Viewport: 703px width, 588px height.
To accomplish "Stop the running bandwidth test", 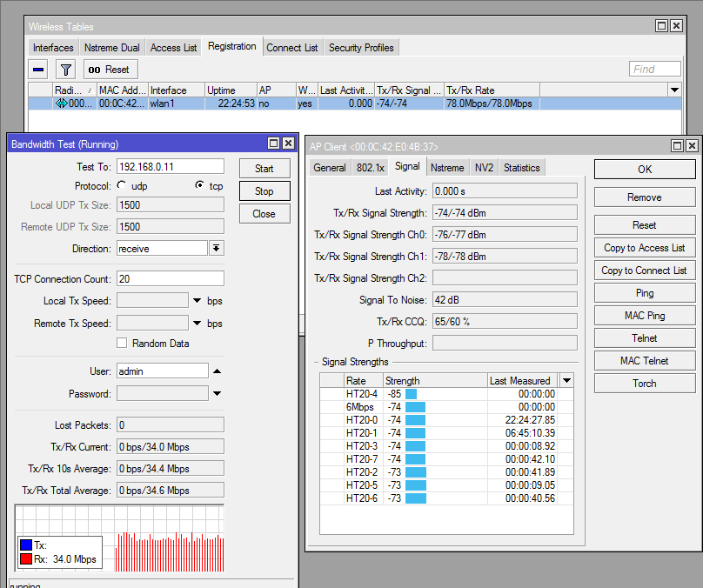I will pyautogui.click(x=264, y=191).
